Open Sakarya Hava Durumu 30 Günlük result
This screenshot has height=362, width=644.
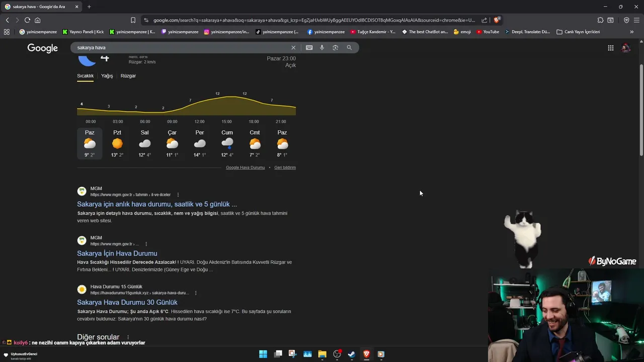coord(127,302)
